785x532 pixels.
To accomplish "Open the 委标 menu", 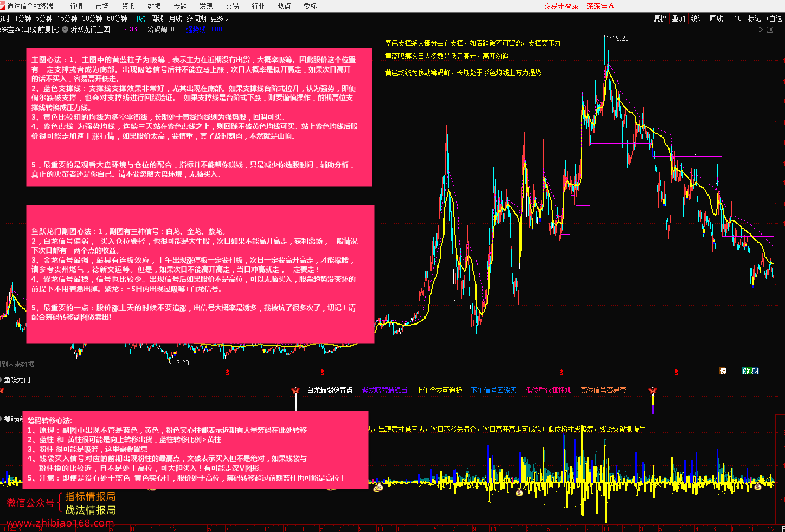I will pyautogui.click(x=310, y=6).
